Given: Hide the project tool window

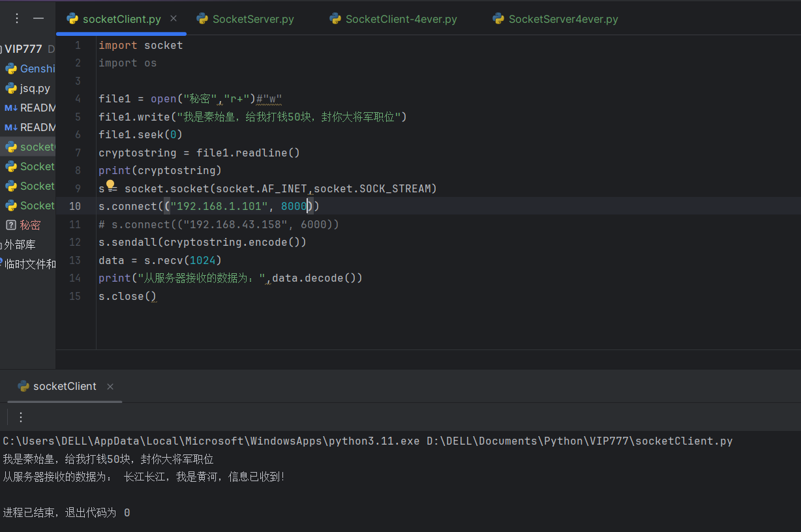Looking at the screenshot, I should tap(38, 18).
